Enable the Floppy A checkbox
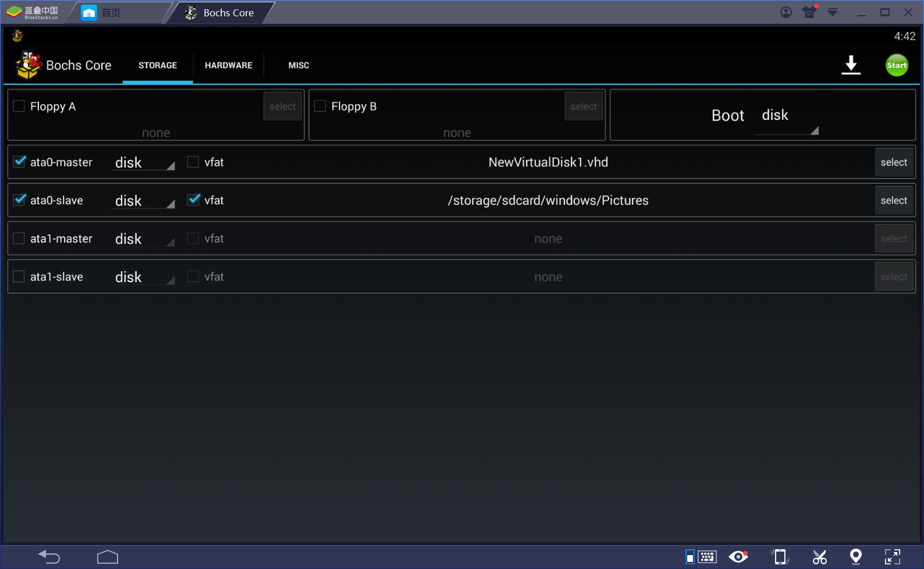This screenshot has height=569, width=924. click(x=19, y=106)
